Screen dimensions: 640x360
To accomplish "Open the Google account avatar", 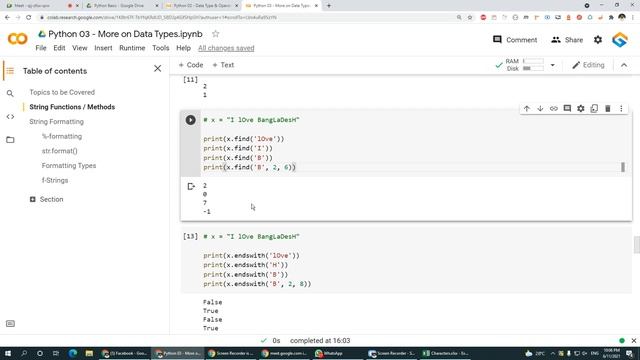I will point(620,40).
